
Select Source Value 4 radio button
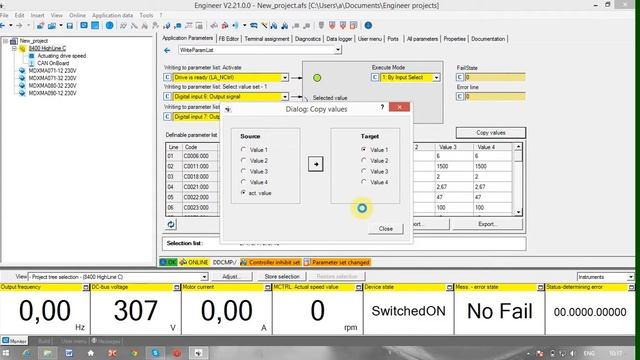tap(244, 182)
